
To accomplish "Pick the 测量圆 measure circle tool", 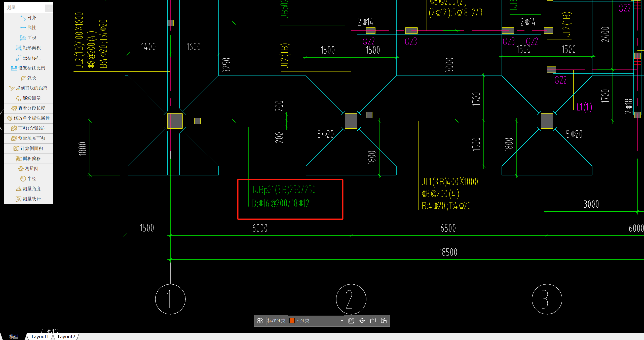I will 28,169.
